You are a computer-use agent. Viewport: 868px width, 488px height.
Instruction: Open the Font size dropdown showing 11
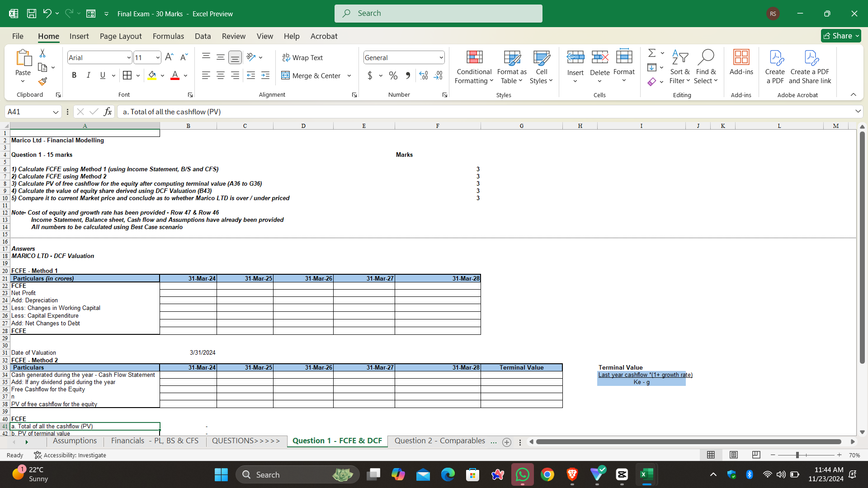[157, 57]
